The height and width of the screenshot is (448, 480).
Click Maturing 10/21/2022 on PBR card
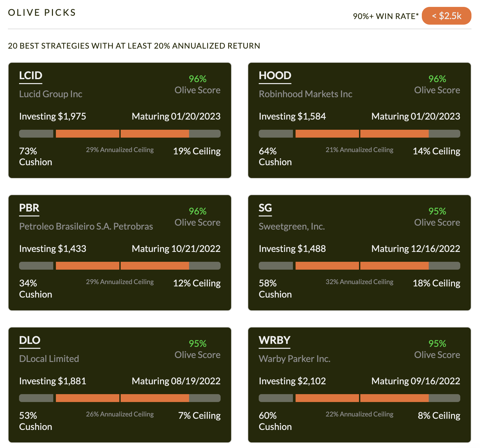click(x=176, y=249)
